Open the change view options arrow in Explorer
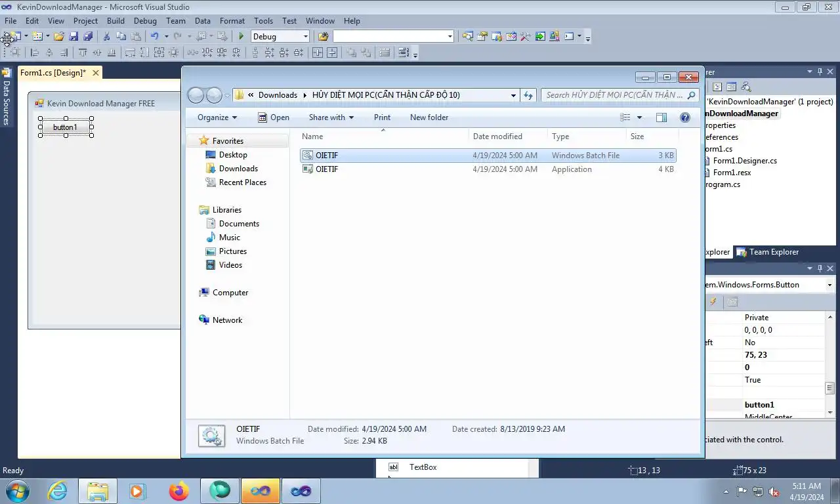Screen dimensions: 840x504 coord(639,117)
